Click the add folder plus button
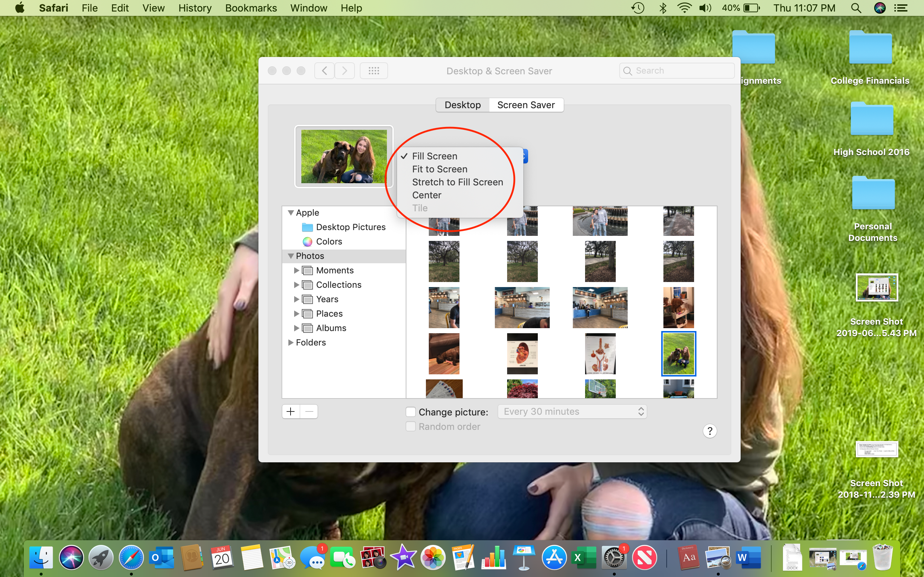 (291, 411)
